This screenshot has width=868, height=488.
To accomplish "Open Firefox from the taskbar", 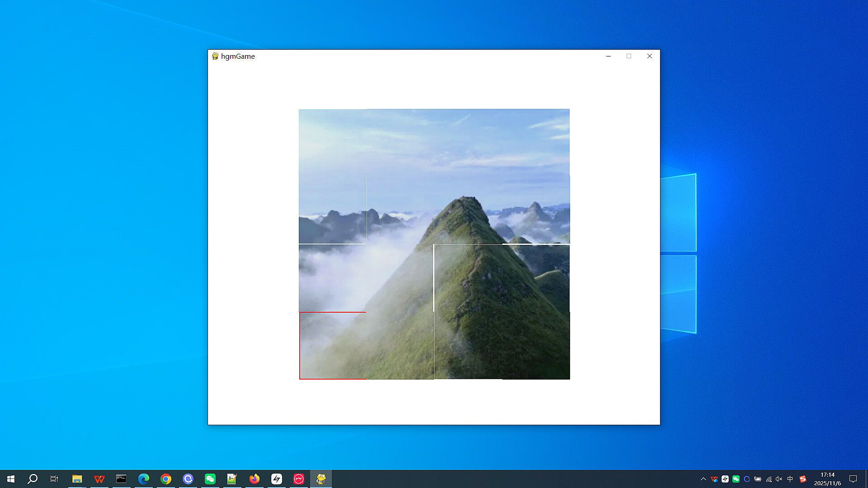I will click(x=255, y=479).
